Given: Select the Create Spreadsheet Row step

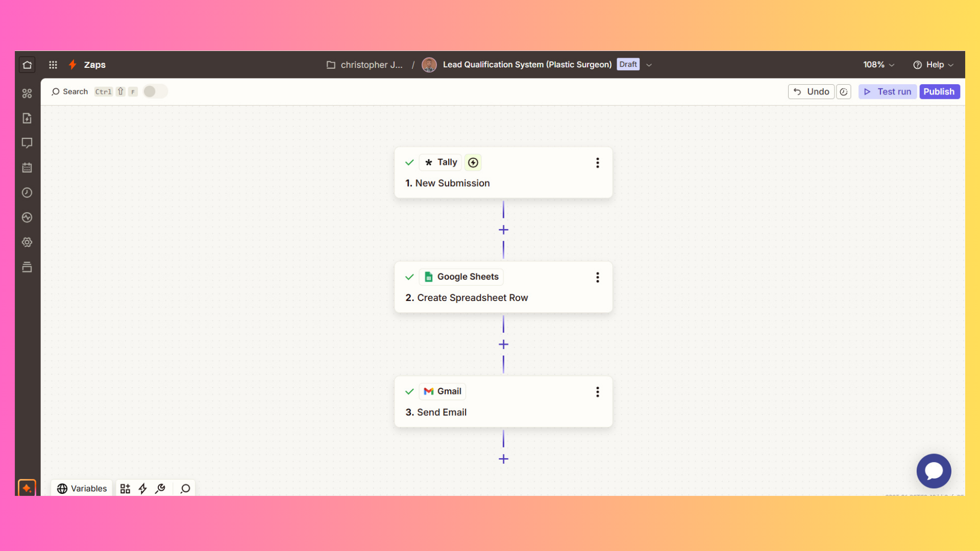Looking at the screenshot, I should tap(503, 287).
